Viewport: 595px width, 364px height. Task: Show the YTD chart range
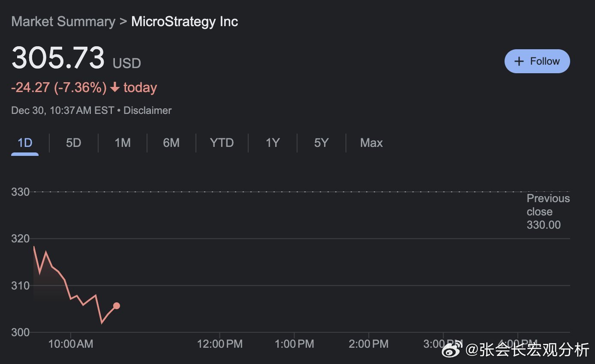222,143
